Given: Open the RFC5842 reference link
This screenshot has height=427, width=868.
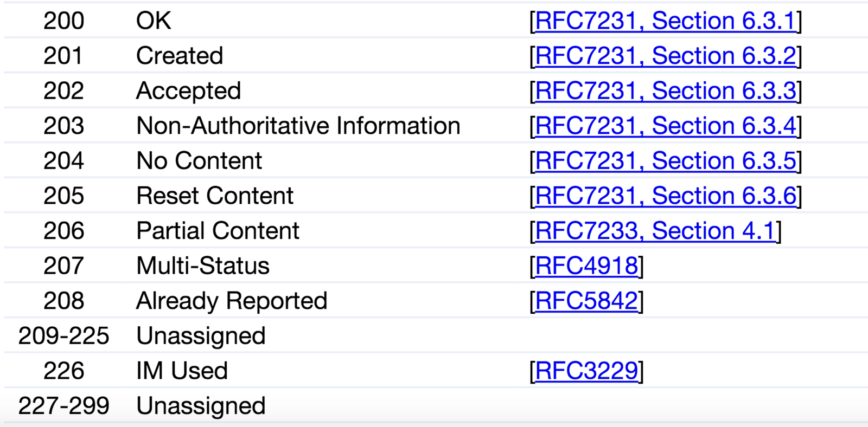Looking at the screenshot, I should [x=586, y=301].
